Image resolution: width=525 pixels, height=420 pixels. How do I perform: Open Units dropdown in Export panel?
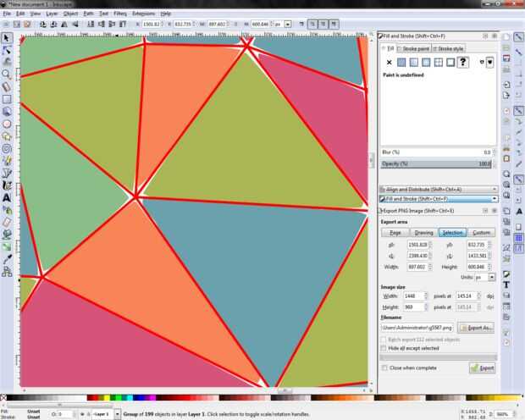click(491, 278)
